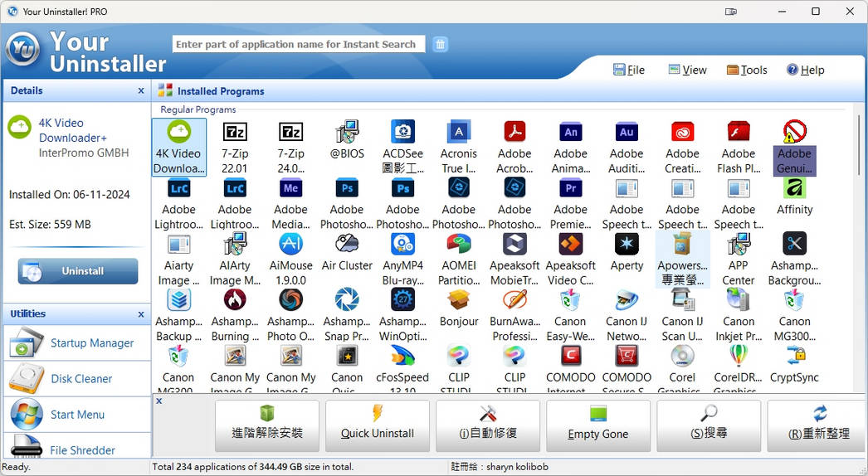This screenshot has width=868, height=476.
Task: Select the Ashampoo Snap icon
Action: tap(347, 299)
